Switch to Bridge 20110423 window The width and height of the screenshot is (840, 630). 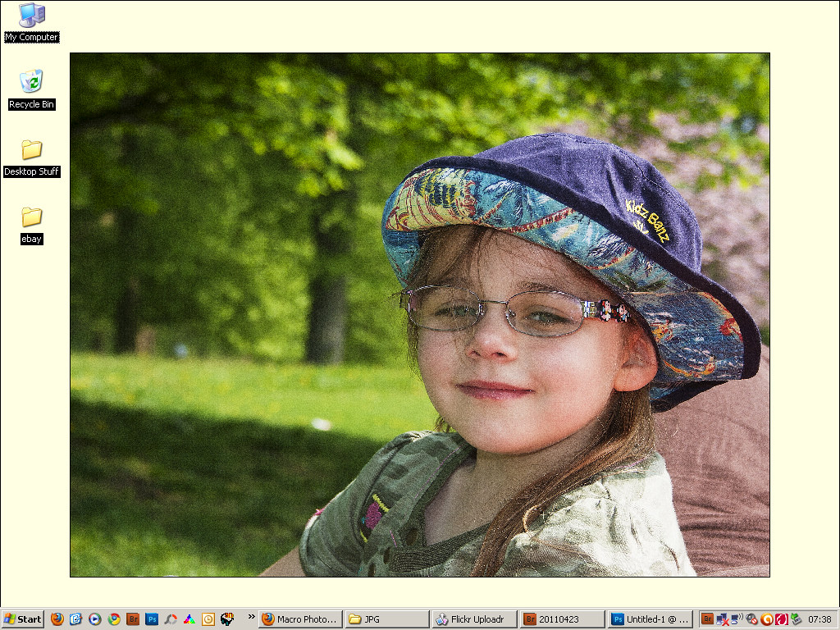pyautogui.click(x=561, y=619)
